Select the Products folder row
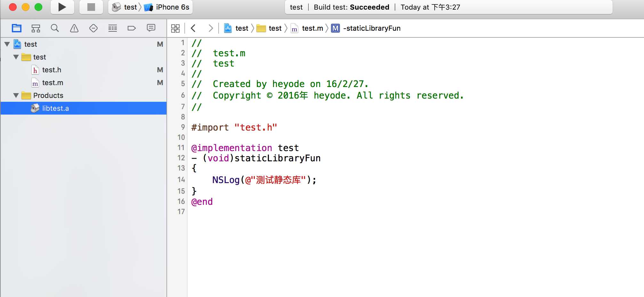644x297 pixels. (x=84, y=95)
